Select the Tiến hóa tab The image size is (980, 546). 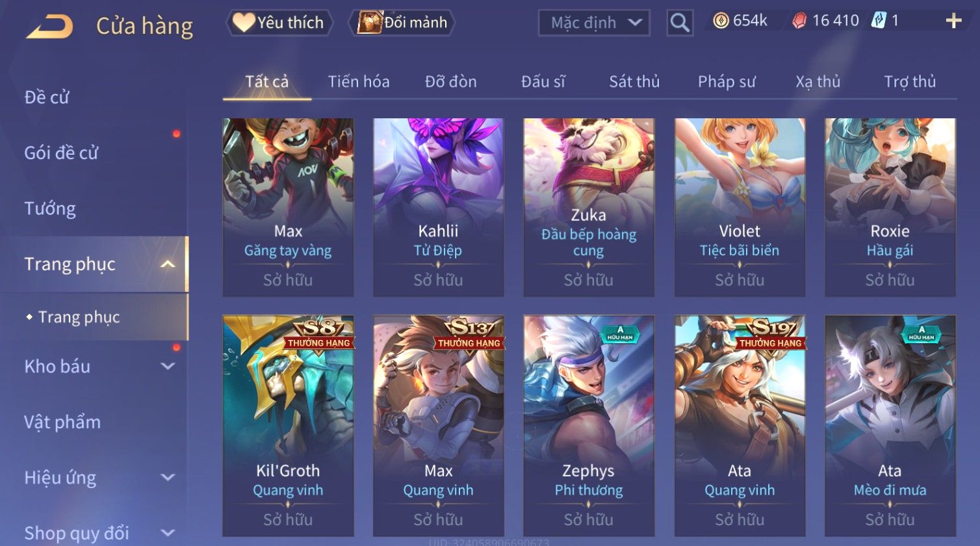[359, 81]
